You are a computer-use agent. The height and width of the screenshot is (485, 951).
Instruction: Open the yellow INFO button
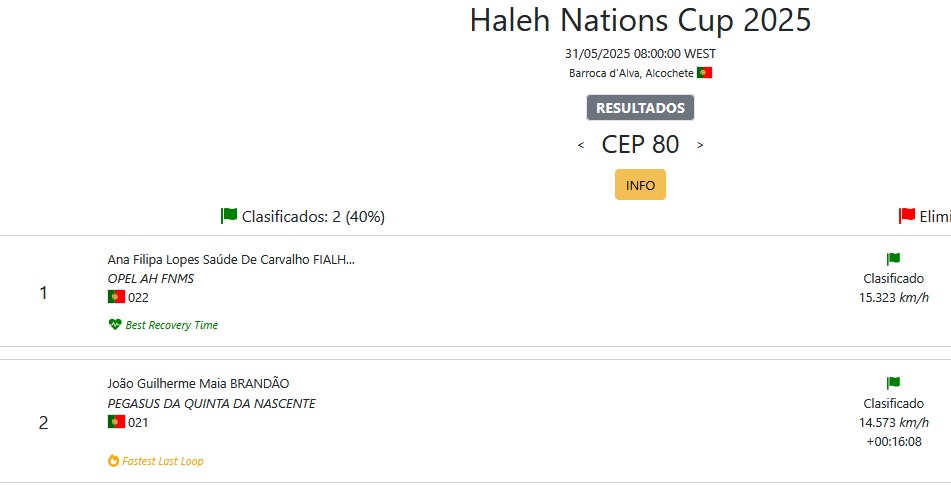(640, 185)
